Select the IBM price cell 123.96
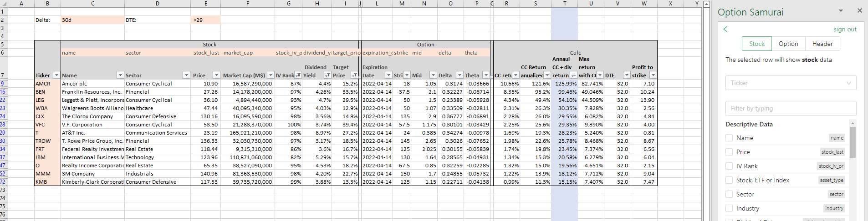 tap(205, 157)
